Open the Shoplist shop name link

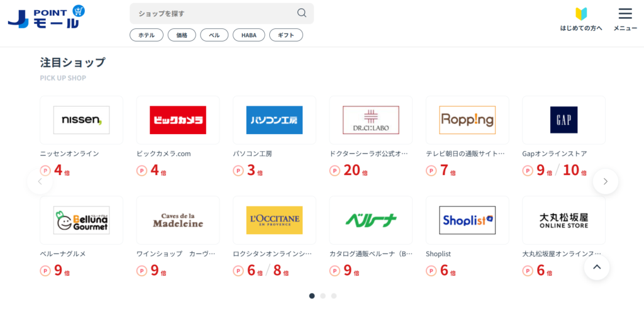(438, 254)
